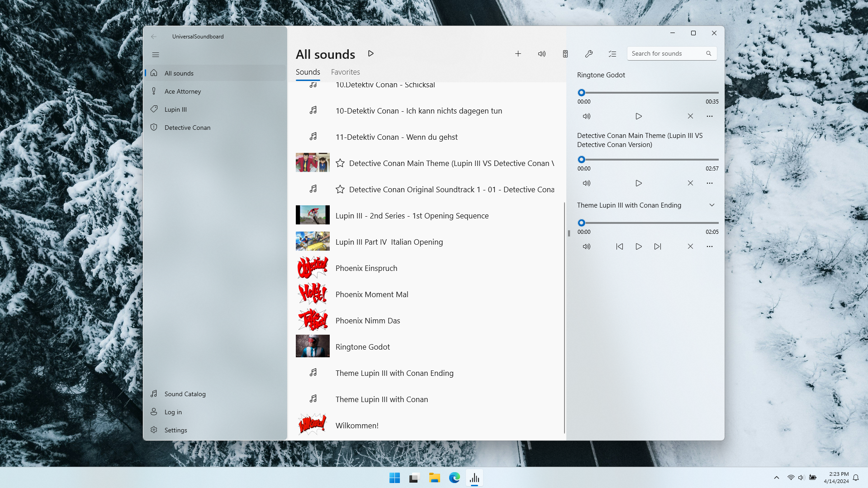The width and height of the screenshot is (868, 488).
Task: Open File Explorer from taskbar
Action: click(435, 478)
